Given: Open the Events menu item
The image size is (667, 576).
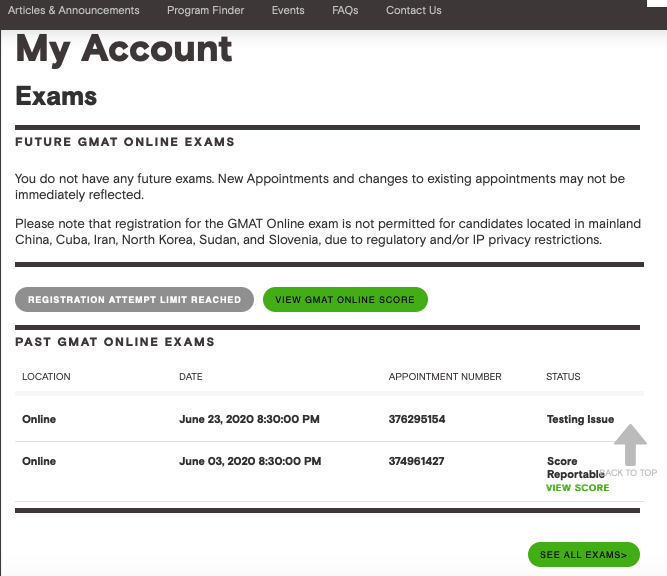Looking at the screenshot, I should [288, 11].
